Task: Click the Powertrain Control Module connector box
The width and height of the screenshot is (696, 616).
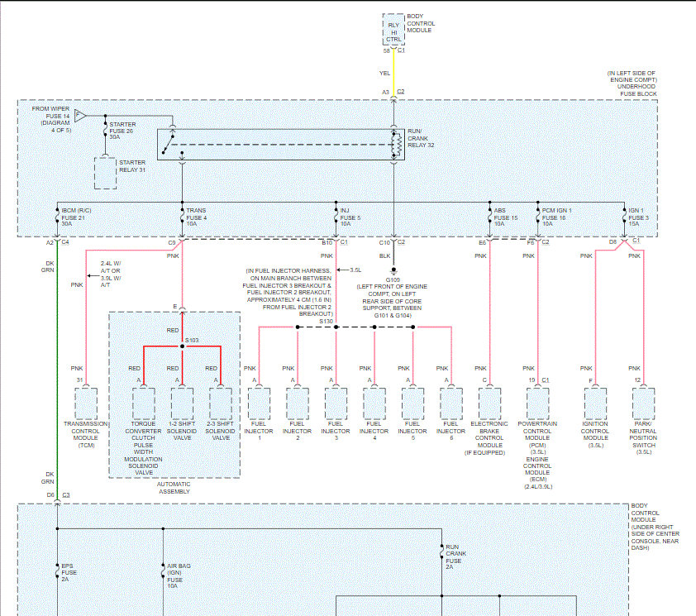Action: [538, 404]
